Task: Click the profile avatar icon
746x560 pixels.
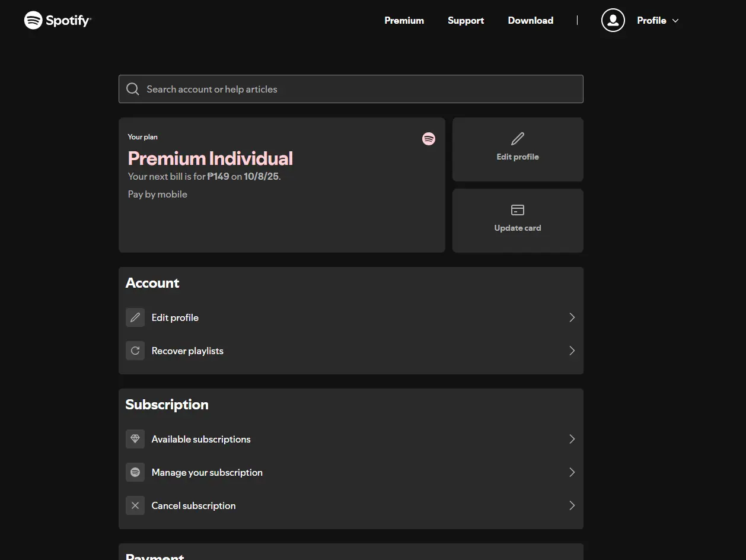Action: pyautogui.click(x=613, y=20)
